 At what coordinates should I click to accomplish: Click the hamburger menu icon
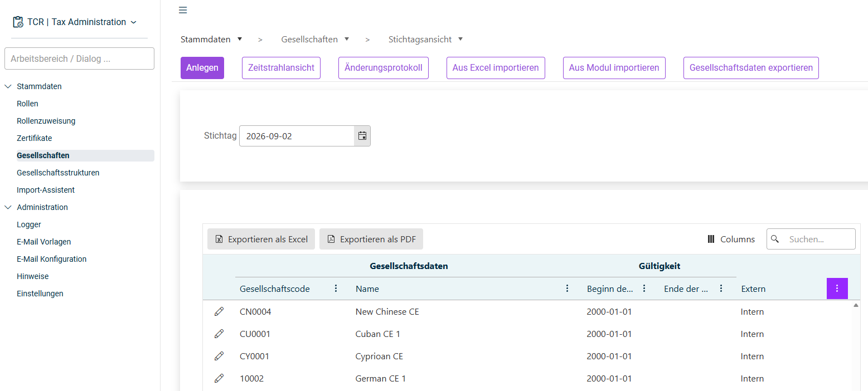[183, 10]
